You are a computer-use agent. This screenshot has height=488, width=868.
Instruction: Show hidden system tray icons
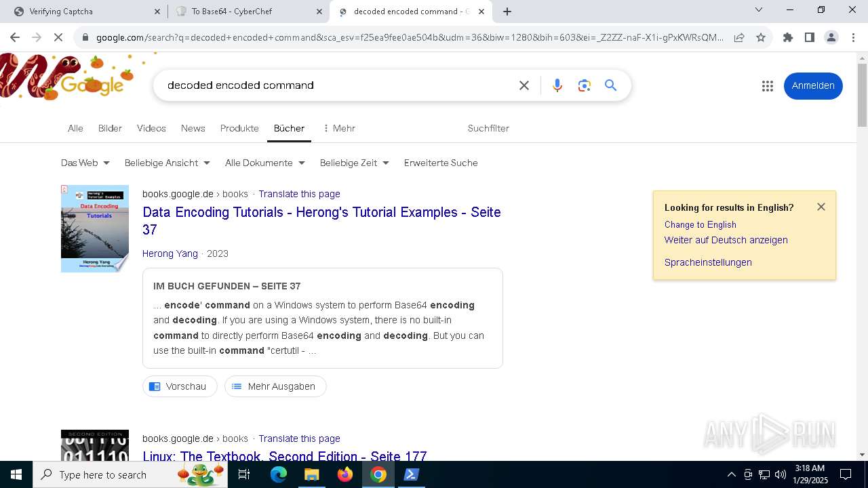click(731, 474)
